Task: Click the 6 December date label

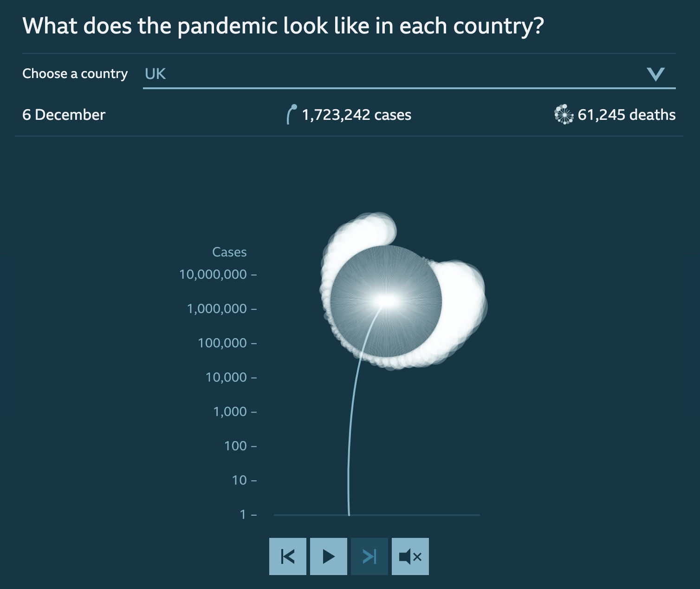Action: click(x=64, y=115)
